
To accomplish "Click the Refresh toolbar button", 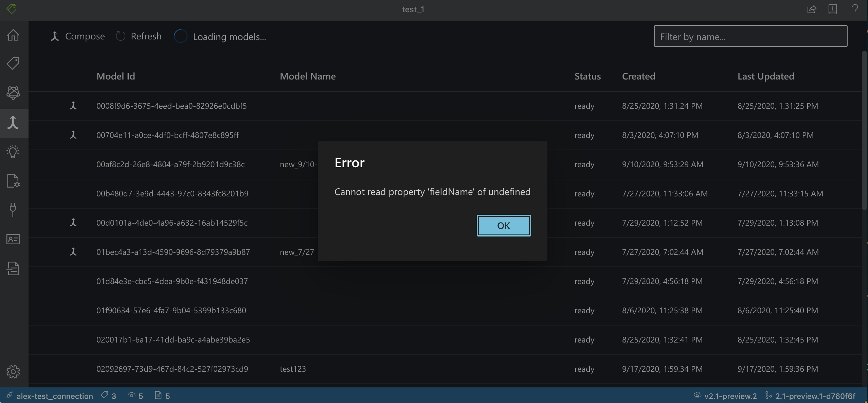I will click(139, 36).
